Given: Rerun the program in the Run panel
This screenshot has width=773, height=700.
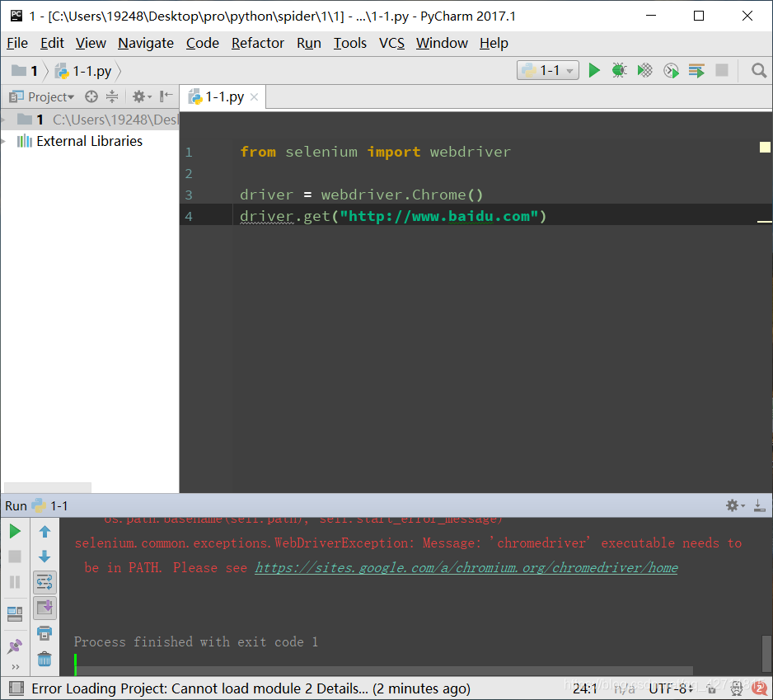Looking at the screenshot, I should 15,531.
